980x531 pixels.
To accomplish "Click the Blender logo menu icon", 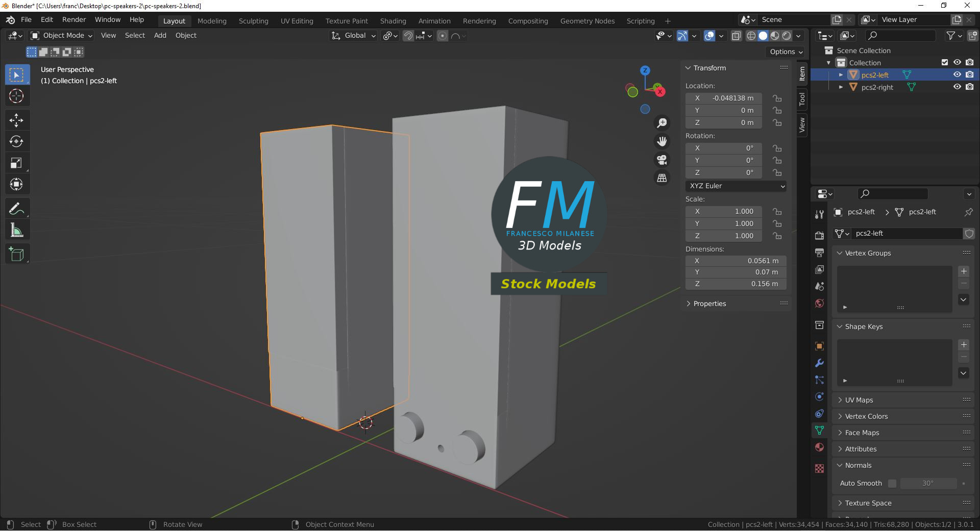I will (10, 20).
